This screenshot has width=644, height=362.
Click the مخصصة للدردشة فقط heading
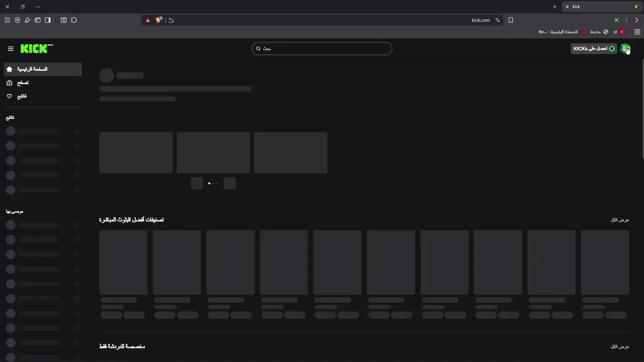coord(122,346)
